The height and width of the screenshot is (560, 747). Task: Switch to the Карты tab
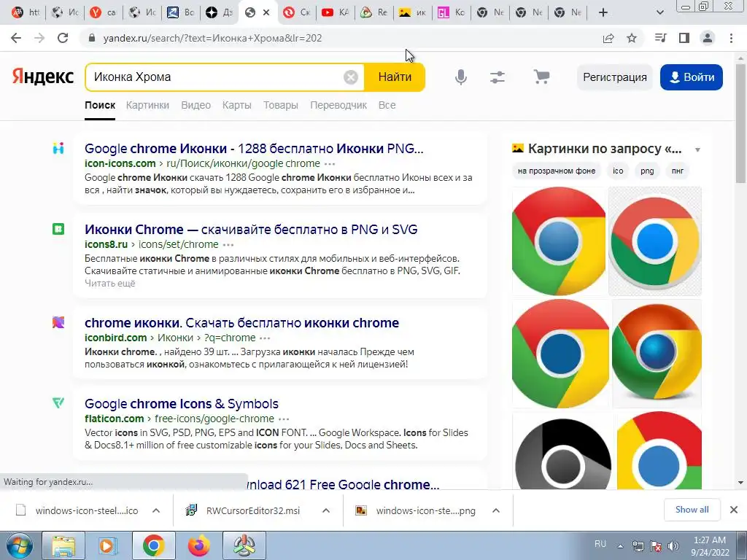pyautogui.click(x=237, y=105)
